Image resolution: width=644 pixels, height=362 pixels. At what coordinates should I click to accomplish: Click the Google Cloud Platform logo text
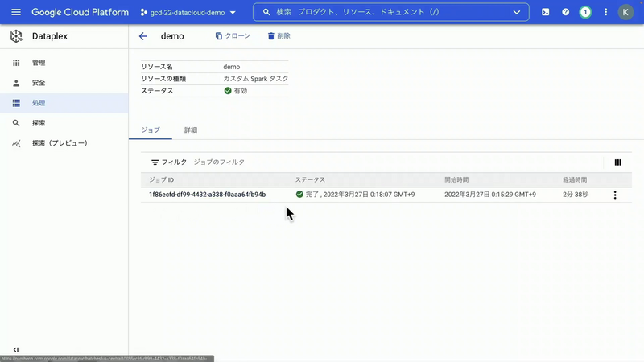pos(80,12)
